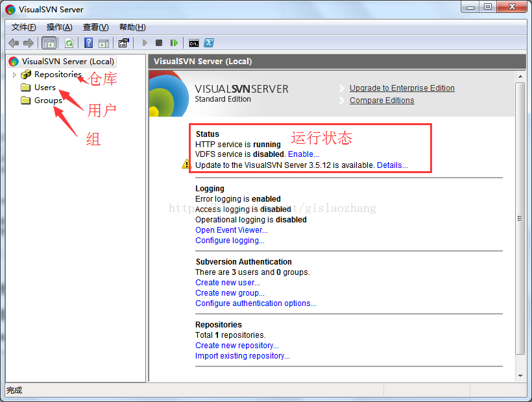Click the Status heading text
Image resolution: width=532 pixels, height=402 pixels.
point(208,134)
